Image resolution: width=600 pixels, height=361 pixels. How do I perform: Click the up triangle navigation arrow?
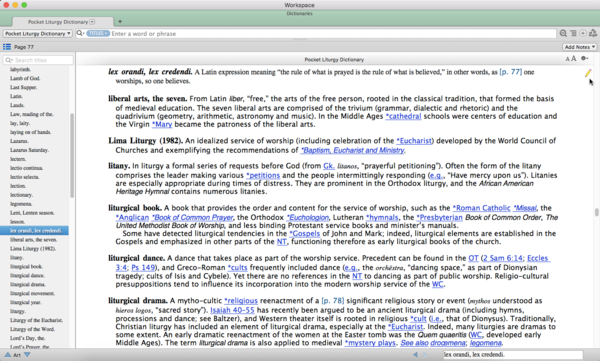tap(7, 354)
